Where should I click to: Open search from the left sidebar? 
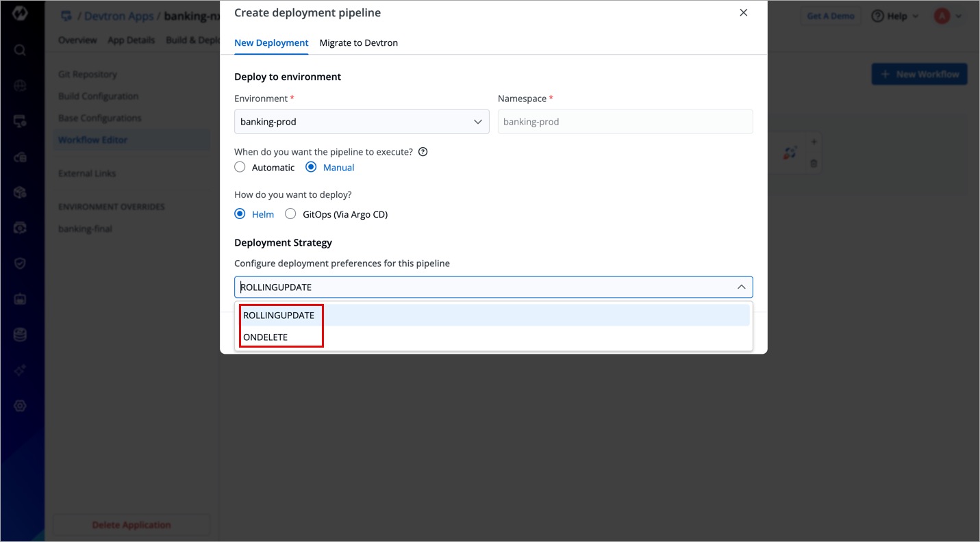pos(20,50)
